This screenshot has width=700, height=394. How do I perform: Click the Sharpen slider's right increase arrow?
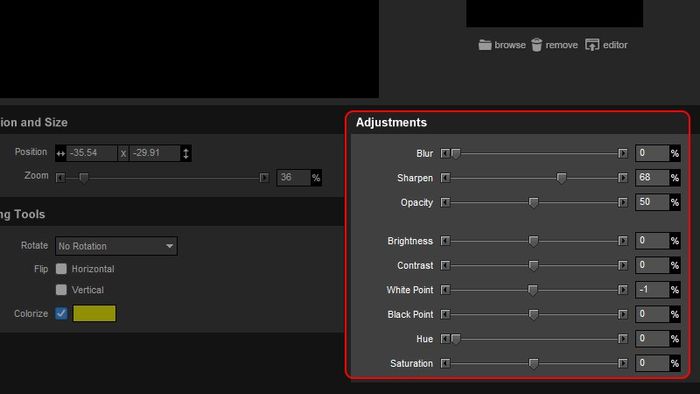(623, 178)
